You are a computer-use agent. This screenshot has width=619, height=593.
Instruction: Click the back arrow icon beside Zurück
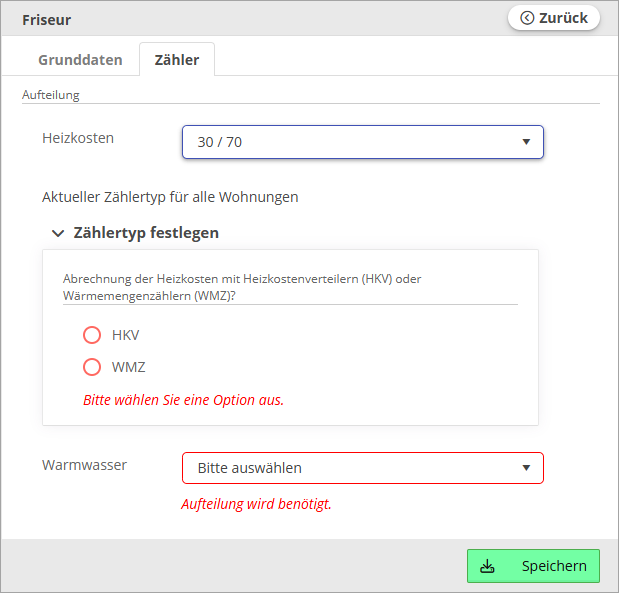click(x=527, y=18)
